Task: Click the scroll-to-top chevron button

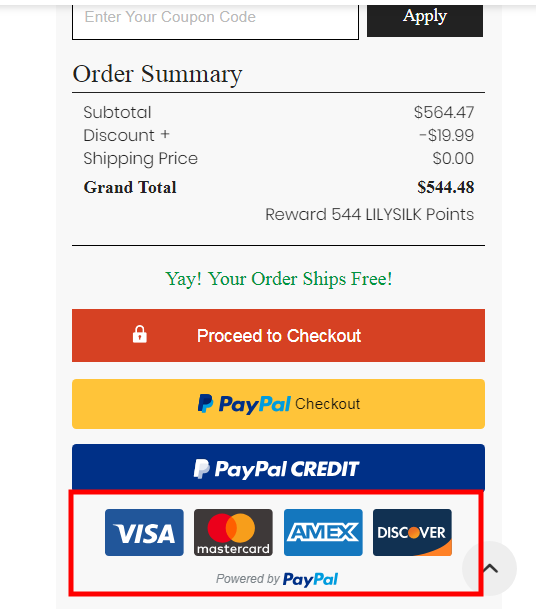Action: [x=489, y=569]
